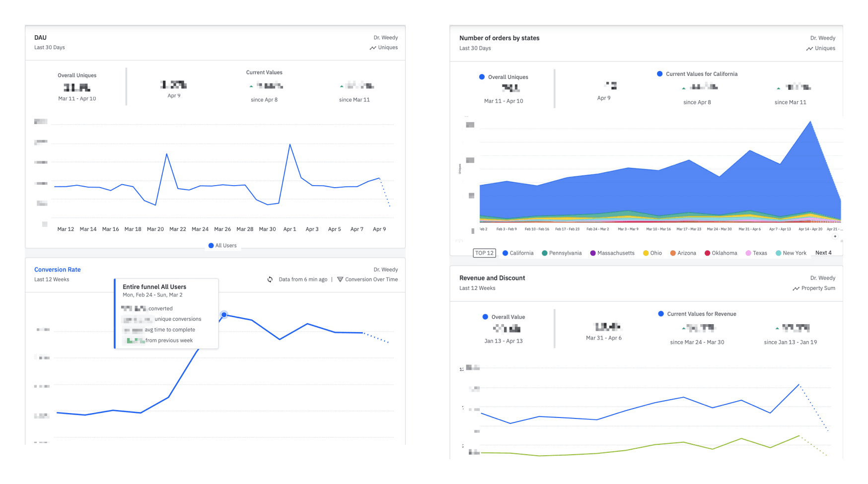Screen dimensions: 868x484
Task: Click Dr. Weedy label in Revenue and Discount
Action: click(x=823, y=278)
